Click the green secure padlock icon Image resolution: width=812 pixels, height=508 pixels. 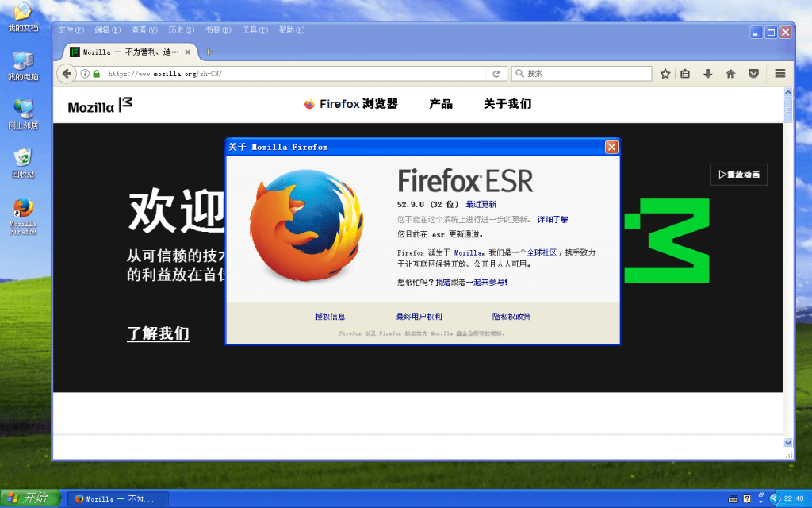[96, 74]
